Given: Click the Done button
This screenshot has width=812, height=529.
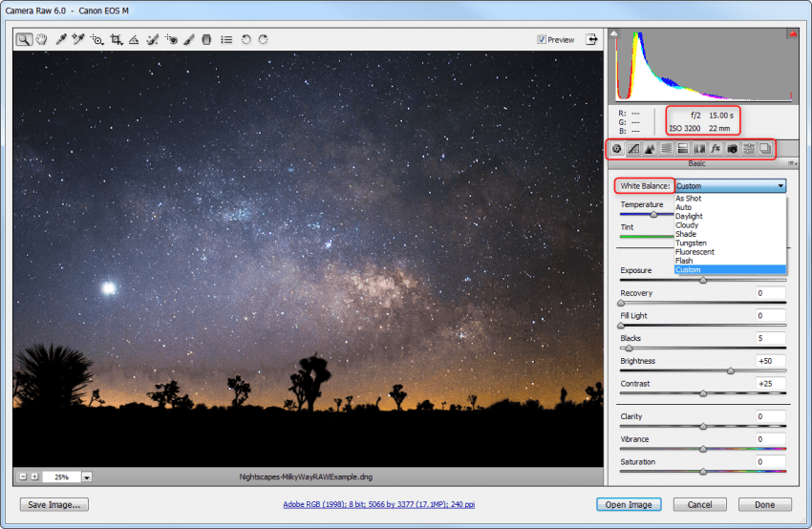Looking at the screenshot, I should pyautogui.click(x=764, y=505).
